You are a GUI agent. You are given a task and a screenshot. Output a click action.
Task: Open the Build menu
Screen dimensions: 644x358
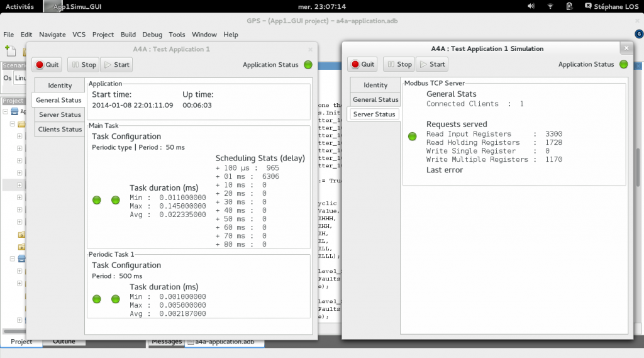coord(128,35)
